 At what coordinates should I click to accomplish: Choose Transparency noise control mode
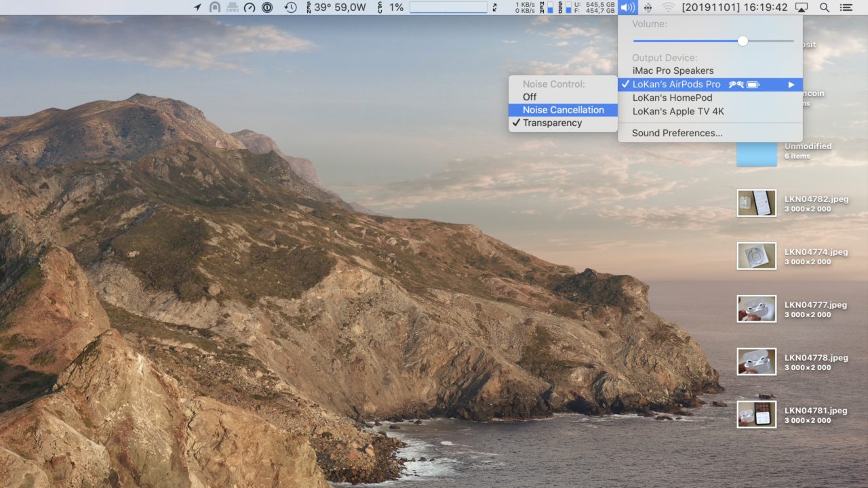[563, 123]
